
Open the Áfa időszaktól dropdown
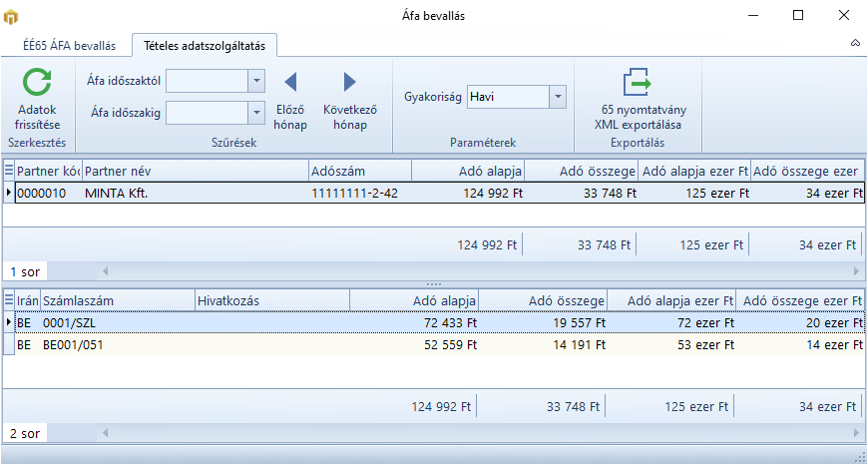coord(256,81)
